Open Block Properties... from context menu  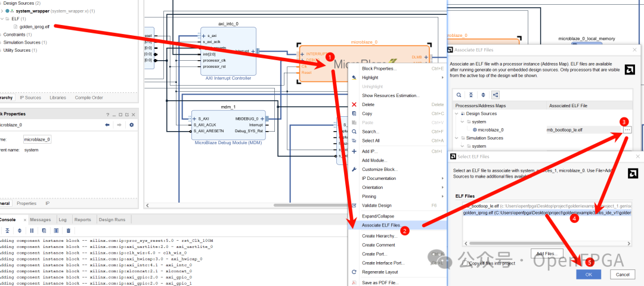tap(397, 69)
